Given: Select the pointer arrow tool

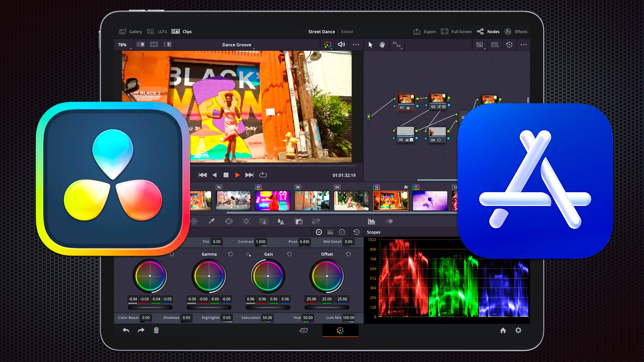Looking at the screenshot, I should [x=370, y=45].
